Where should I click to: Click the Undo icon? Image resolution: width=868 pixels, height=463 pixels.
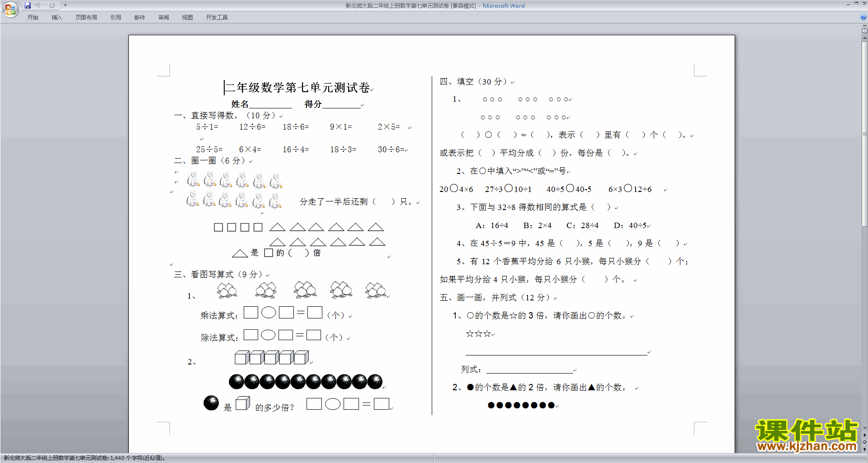click(x=38, y=5)
